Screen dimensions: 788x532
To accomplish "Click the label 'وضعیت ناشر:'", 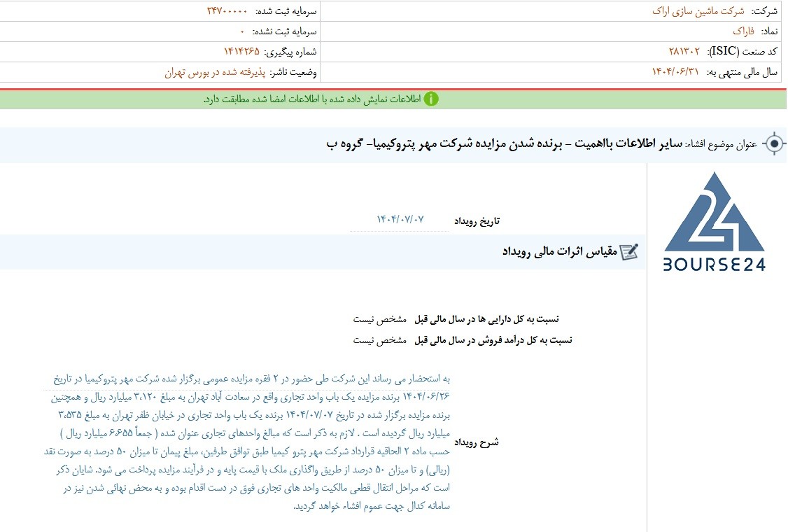I will [x=293, y=72].
